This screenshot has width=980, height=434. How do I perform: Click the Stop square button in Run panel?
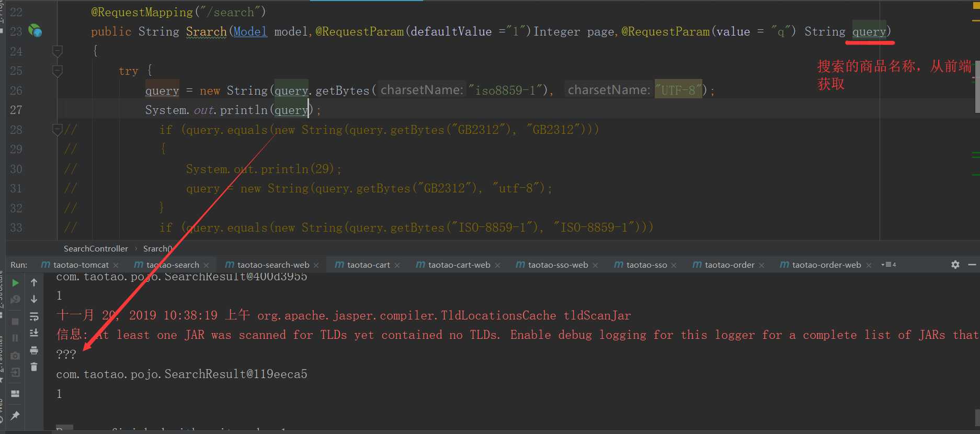point(15,321)
